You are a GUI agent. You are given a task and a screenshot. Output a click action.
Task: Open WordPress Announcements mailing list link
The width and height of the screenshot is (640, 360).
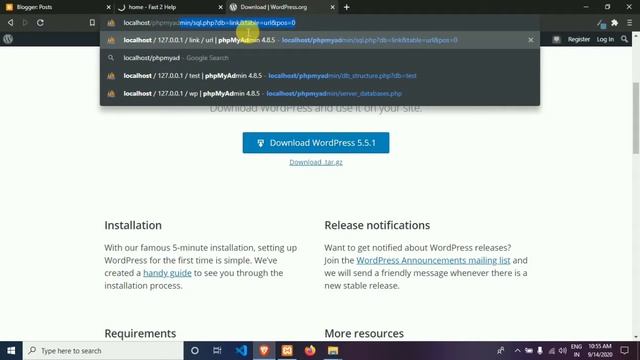433,260
